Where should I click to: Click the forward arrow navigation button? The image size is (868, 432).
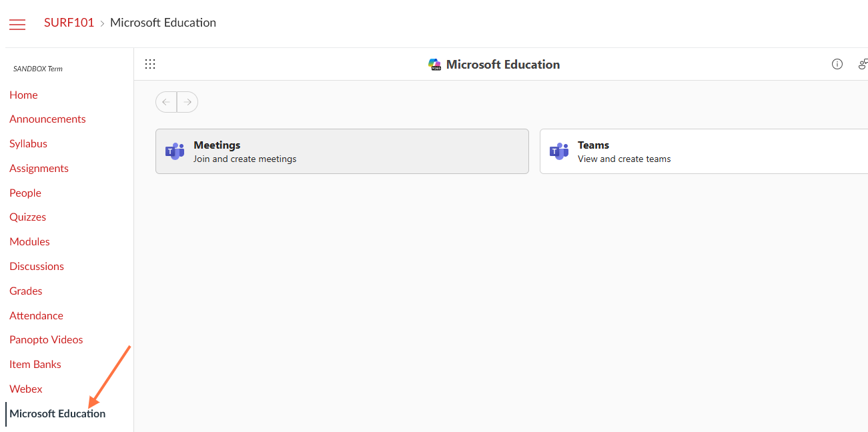pyautogui.click(x=187, y=102)
